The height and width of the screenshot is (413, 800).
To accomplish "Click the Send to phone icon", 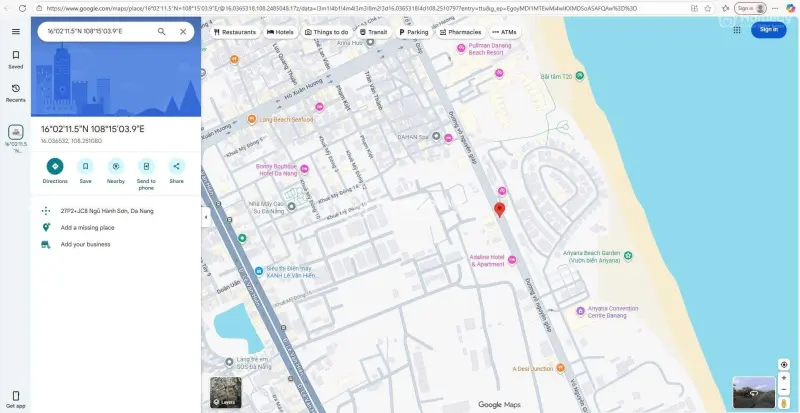I will click(x=146, y=166).
